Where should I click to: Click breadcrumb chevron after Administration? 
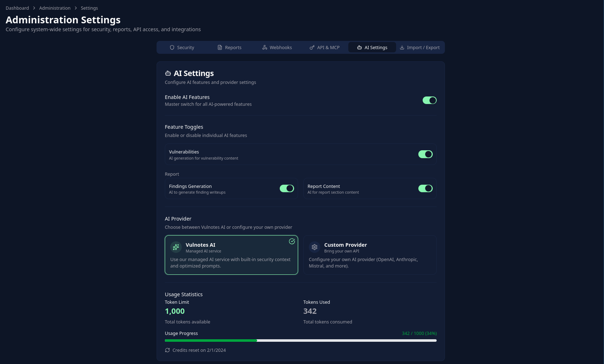tap(76, 8)
